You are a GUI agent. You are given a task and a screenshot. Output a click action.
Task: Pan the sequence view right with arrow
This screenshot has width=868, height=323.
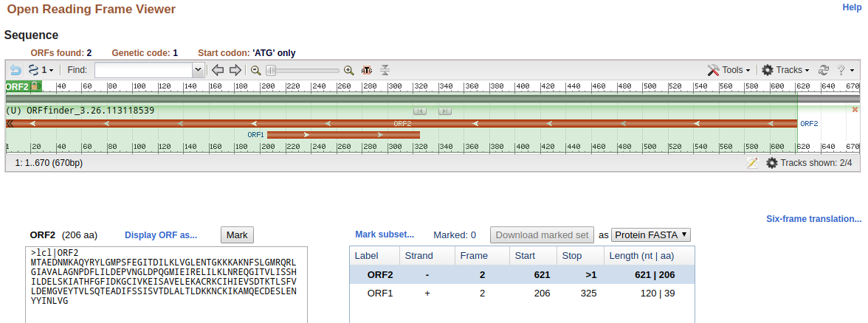tap(235, 70)
